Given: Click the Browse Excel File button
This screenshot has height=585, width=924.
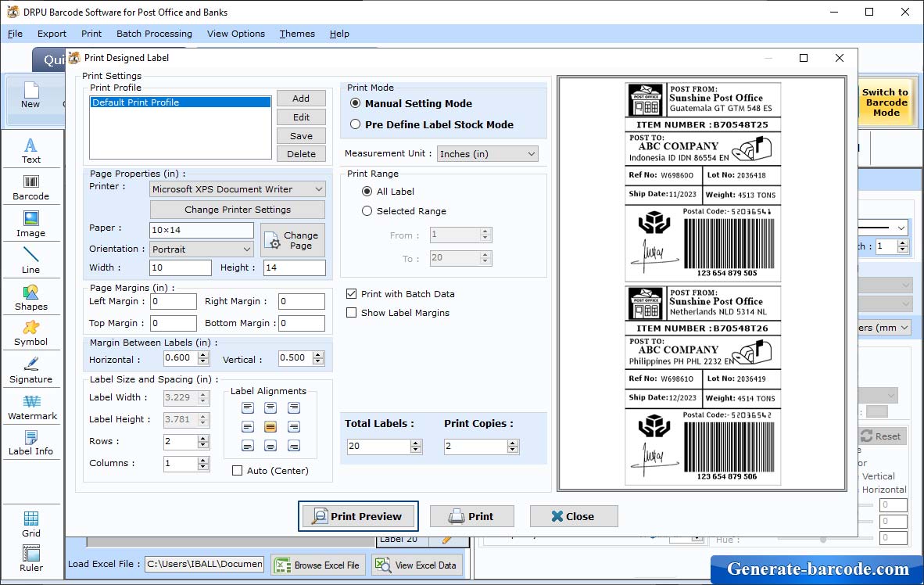Looking at the screenshot, I should pyautogui.click(x=318, y=565).
